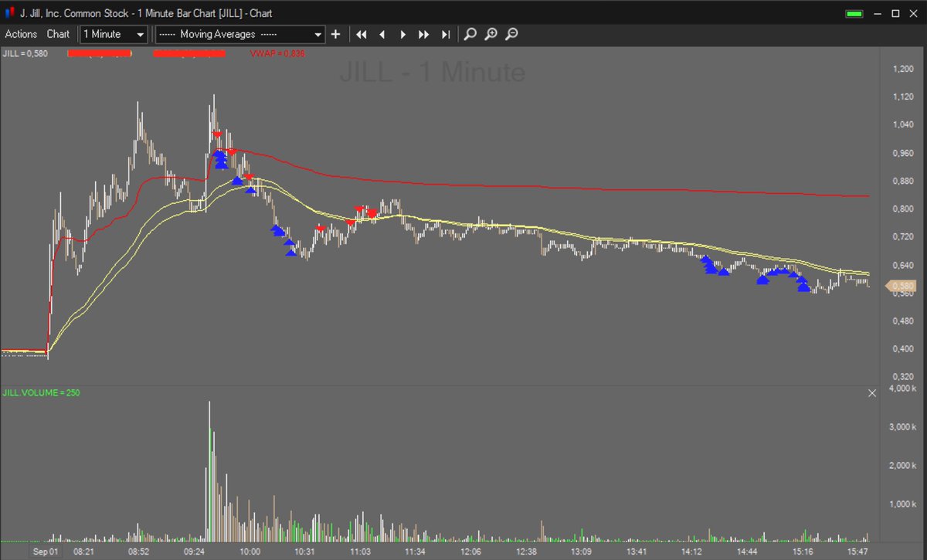Click the 0,400 price axis label

[x=902, y=348]
